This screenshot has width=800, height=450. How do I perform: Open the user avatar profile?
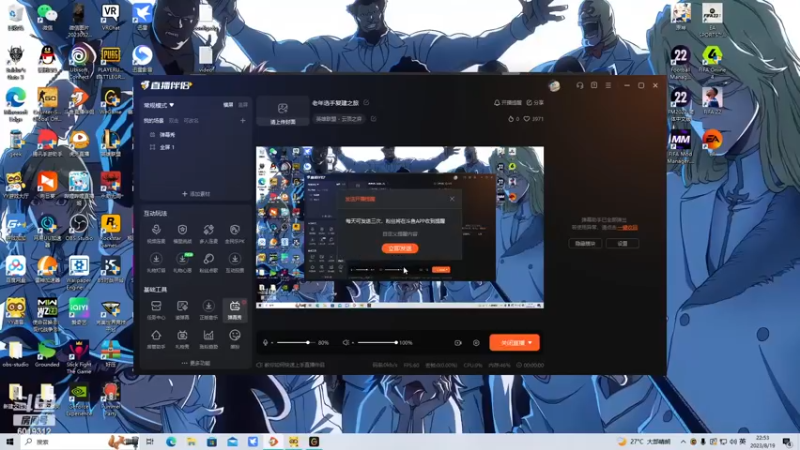(555, 86)
